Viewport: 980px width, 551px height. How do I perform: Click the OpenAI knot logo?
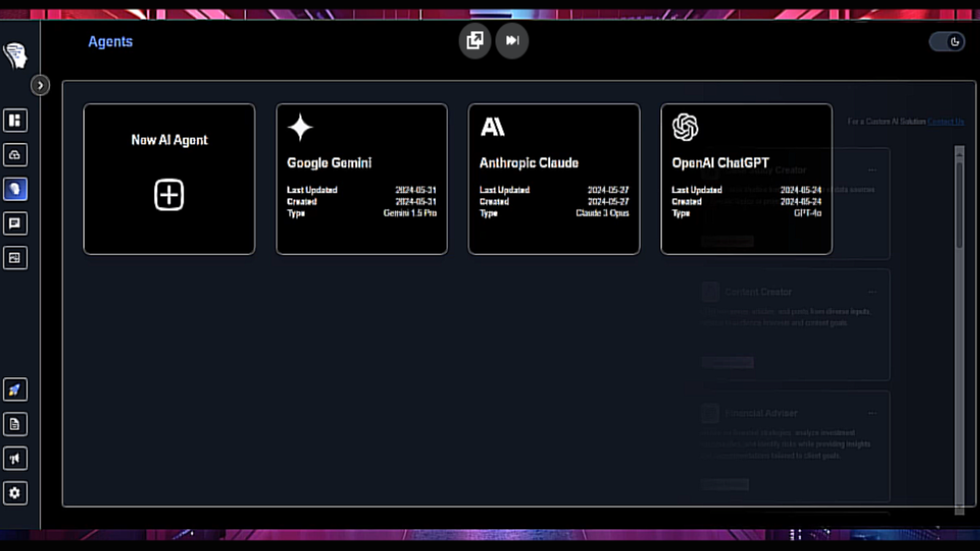click(685, 127)
